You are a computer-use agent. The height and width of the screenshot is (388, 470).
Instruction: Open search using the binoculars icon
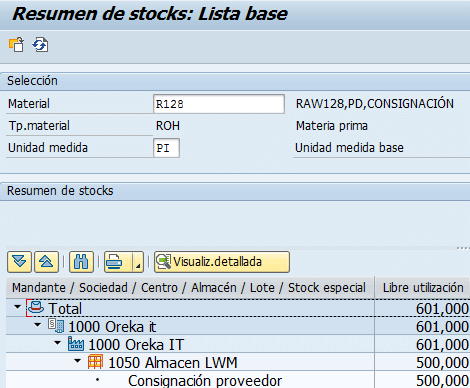81,262
